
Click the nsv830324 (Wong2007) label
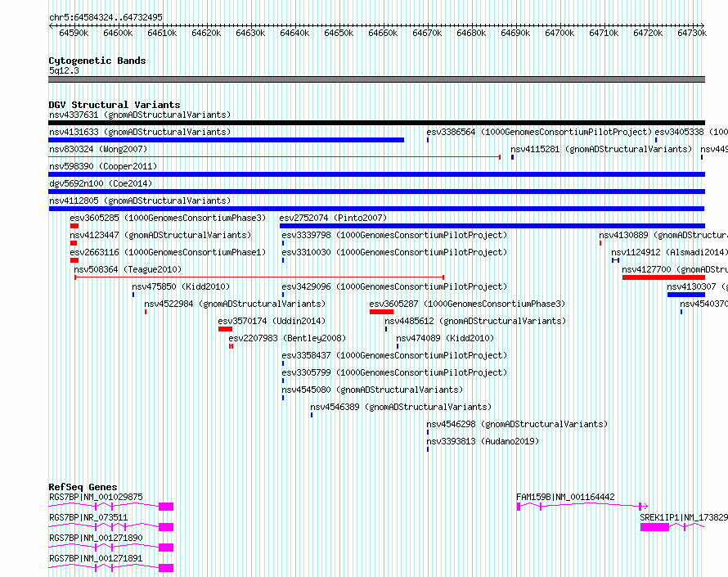[98, 149]
